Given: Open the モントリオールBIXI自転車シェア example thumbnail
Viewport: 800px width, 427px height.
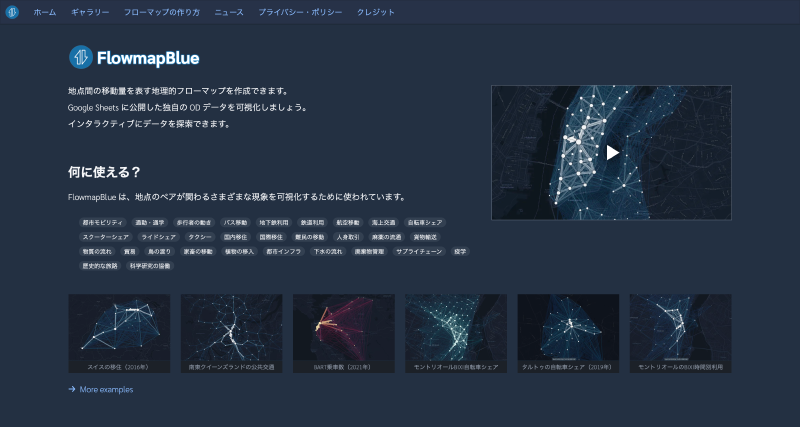Looking at the screenshot, I should 456,333.
